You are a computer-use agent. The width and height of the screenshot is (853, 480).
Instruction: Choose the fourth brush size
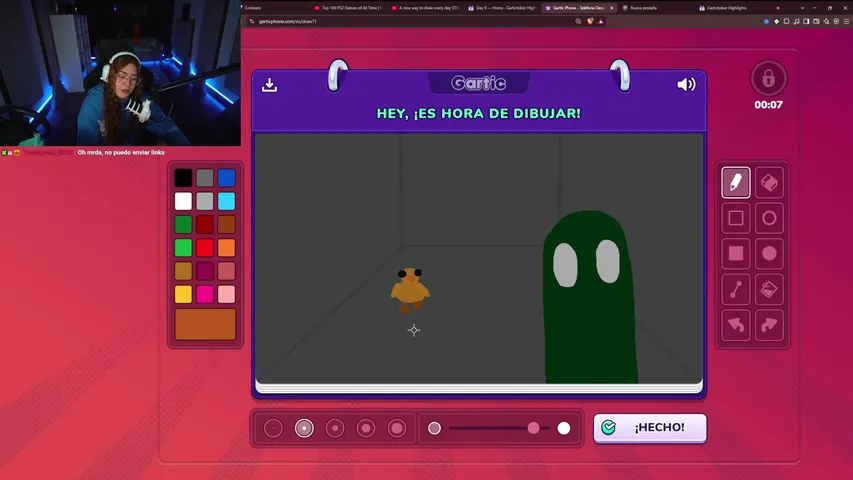[366, 428]
